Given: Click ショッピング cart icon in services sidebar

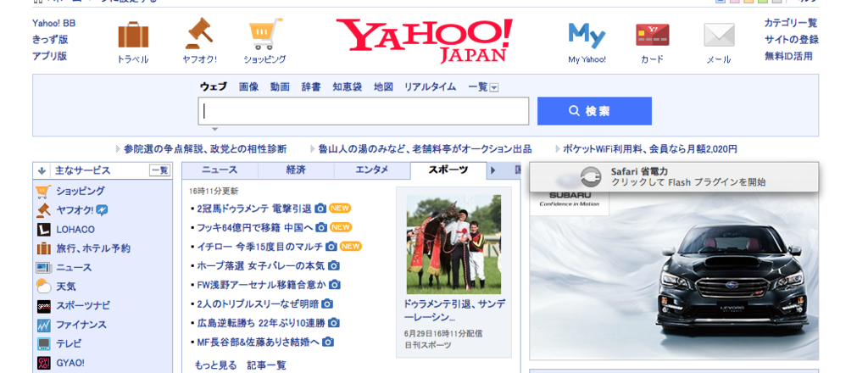Looking at the screenshot, I should pyautogui.click(x=44, y=192).
